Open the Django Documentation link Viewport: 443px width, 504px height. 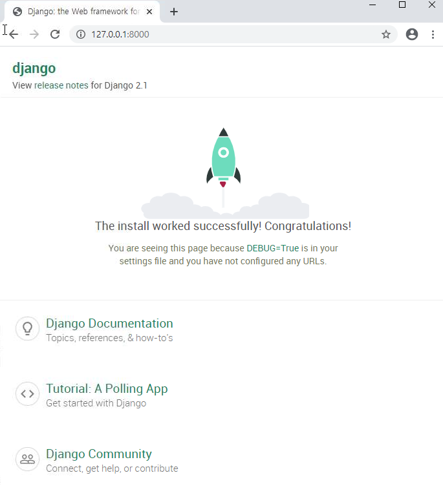109,323
